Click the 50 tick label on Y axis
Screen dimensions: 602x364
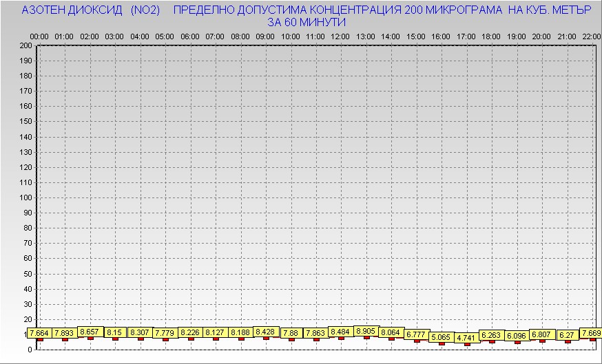click(28, 273)
